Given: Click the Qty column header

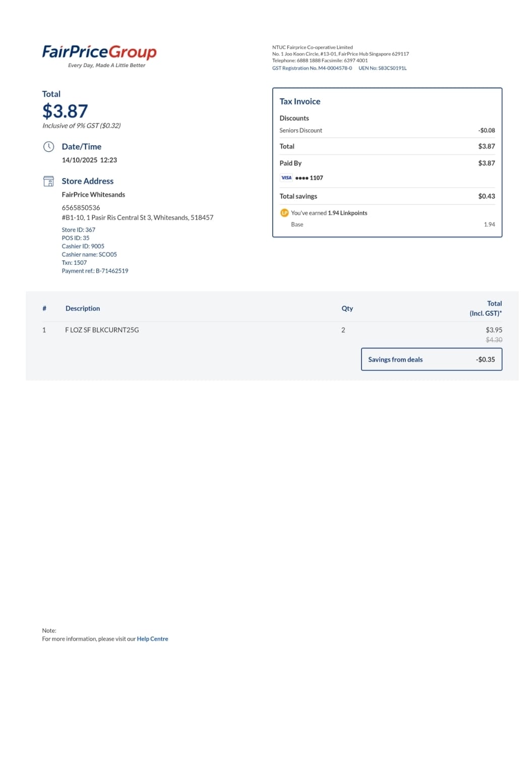Looking at the screenshot, I should point(347,308).
